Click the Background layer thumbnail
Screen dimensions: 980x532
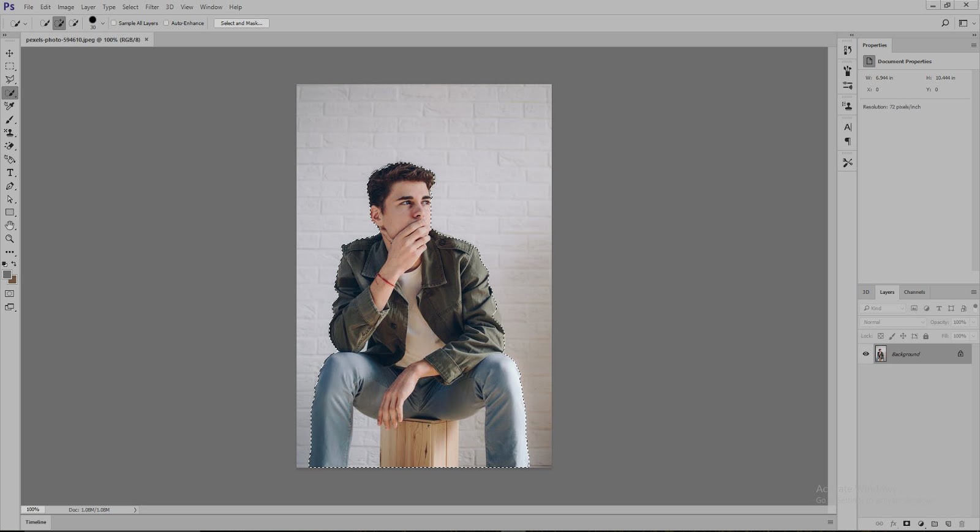point(881,354)
